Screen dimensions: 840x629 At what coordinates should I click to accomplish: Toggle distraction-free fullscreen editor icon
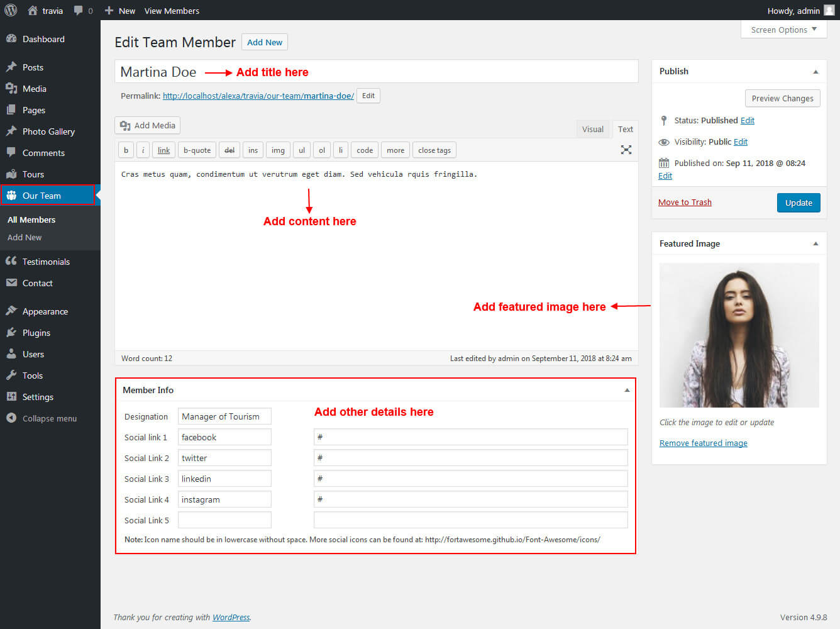(x=626, y=150)
